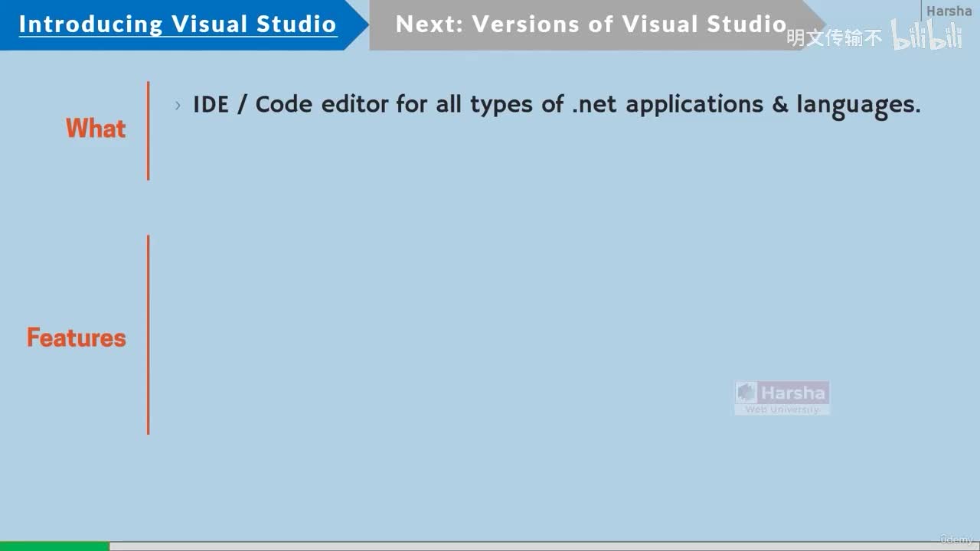Screen dimensions: 980x551
Task: Click the "Harsha" label in the top corner
Action: tap(949, 11)
